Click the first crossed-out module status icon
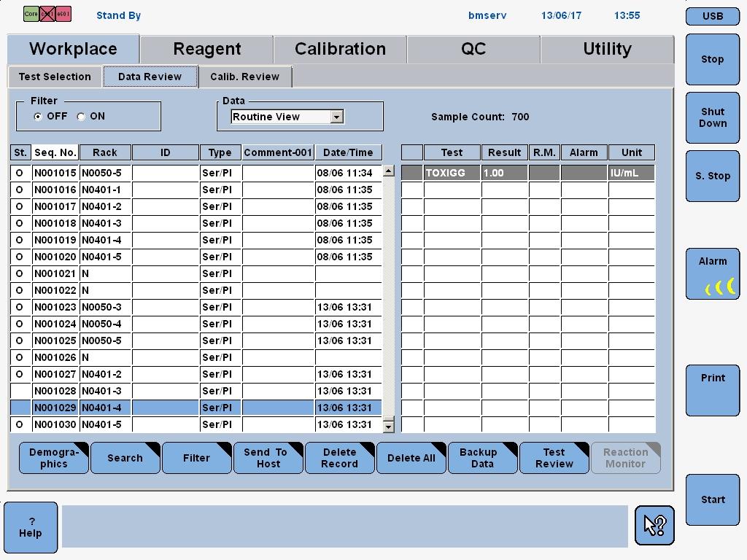 (47, 14)
